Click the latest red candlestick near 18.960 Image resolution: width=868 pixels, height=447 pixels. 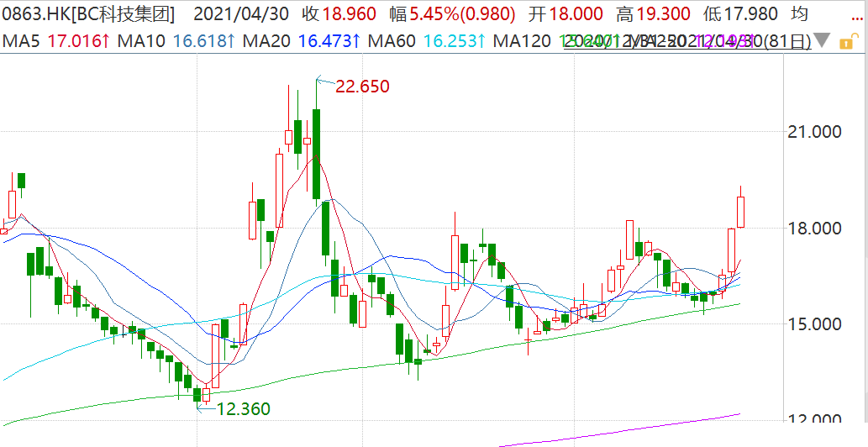pos(741,210)
